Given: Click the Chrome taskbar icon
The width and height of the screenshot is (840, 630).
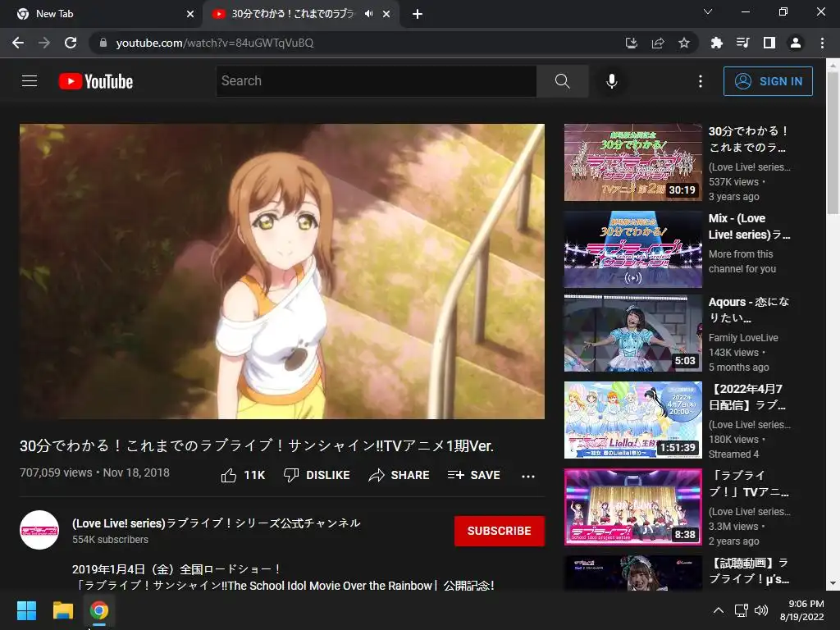Looking at the screenshot, I should click(x=98, y=610).
